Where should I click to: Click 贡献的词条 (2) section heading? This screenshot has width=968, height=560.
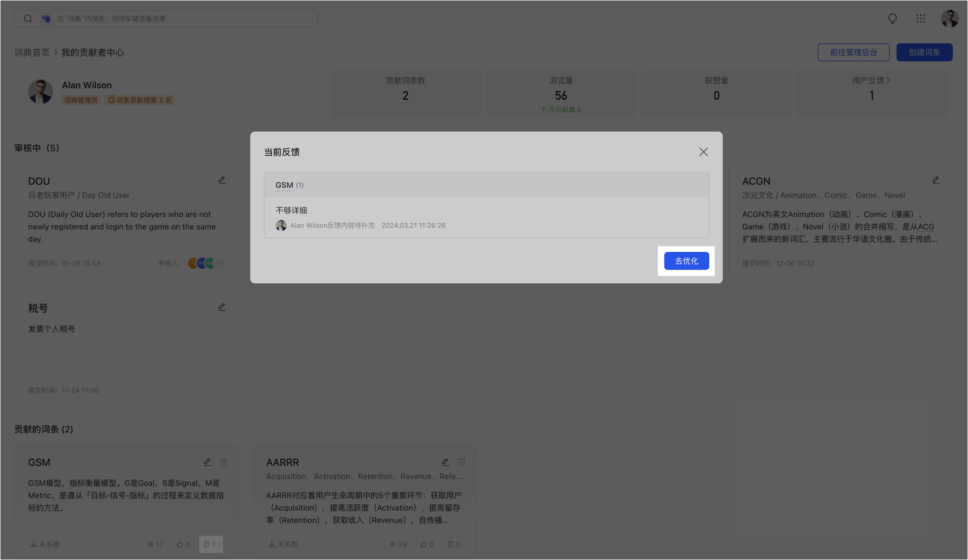(43, 429)
